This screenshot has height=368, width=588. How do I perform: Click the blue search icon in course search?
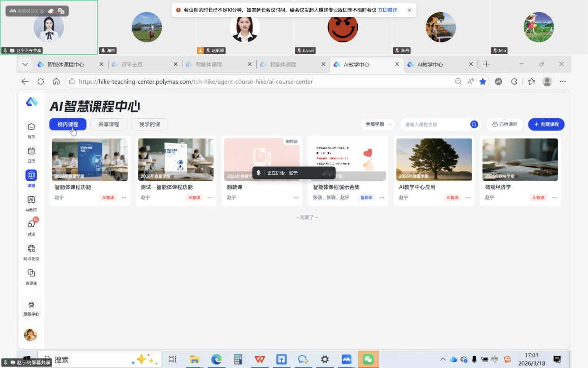point(474,124)
